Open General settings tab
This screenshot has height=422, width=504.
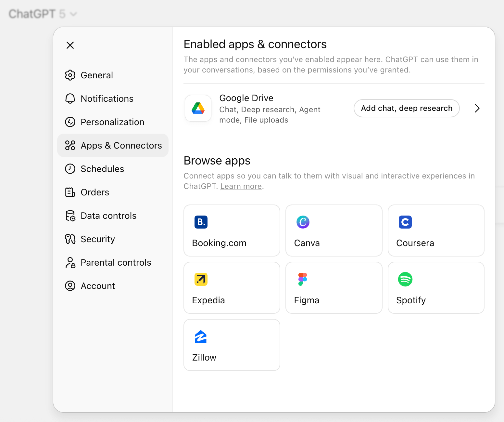[x=96, y=75]
